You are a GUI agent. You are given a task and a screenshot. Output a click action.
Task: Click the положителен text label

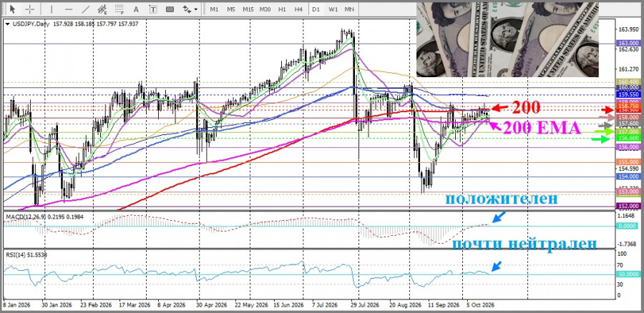502,199
